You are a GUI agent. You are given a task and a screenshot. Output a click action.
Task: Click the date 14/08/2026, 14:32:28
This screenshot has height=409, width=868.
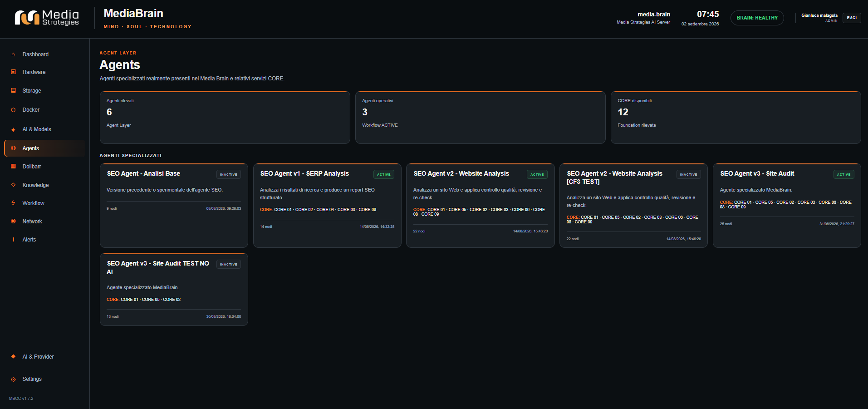[x=377, y=227]
